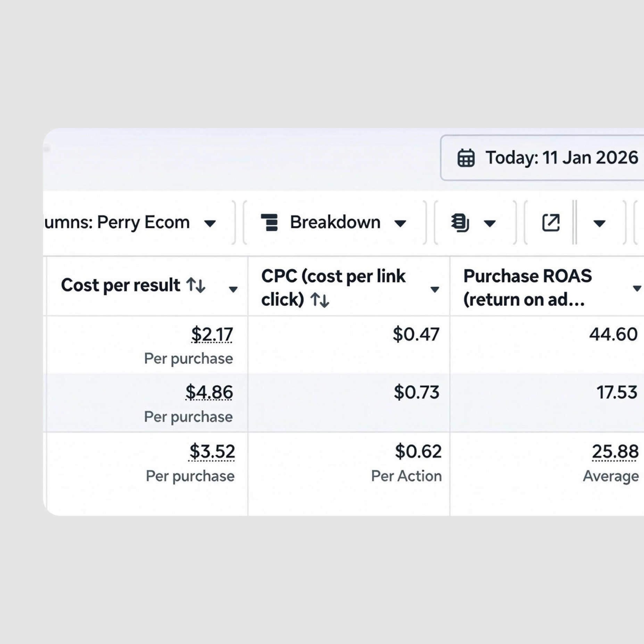The width and height of the screenshot is (644, 644).
Task: Sort by Cost per result arrows icon
Action: coord(196,285)
